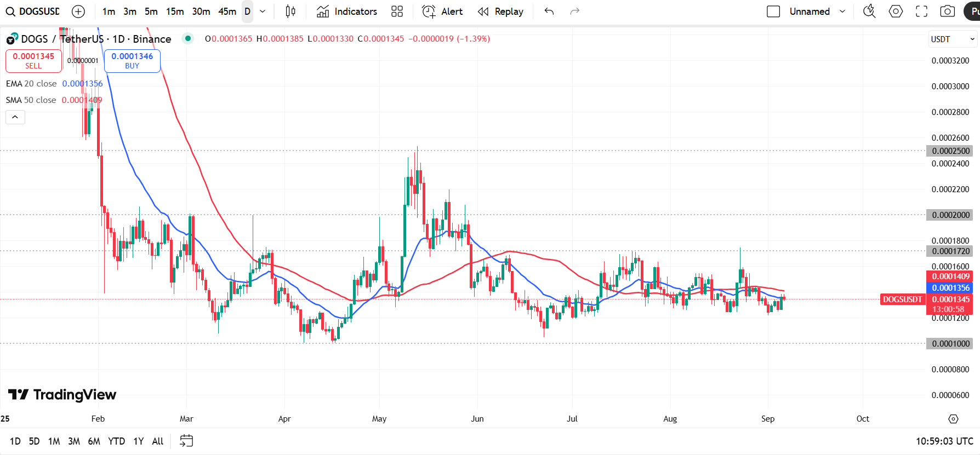
Task: Switch to the 6M date range
Action: point(94,441)
